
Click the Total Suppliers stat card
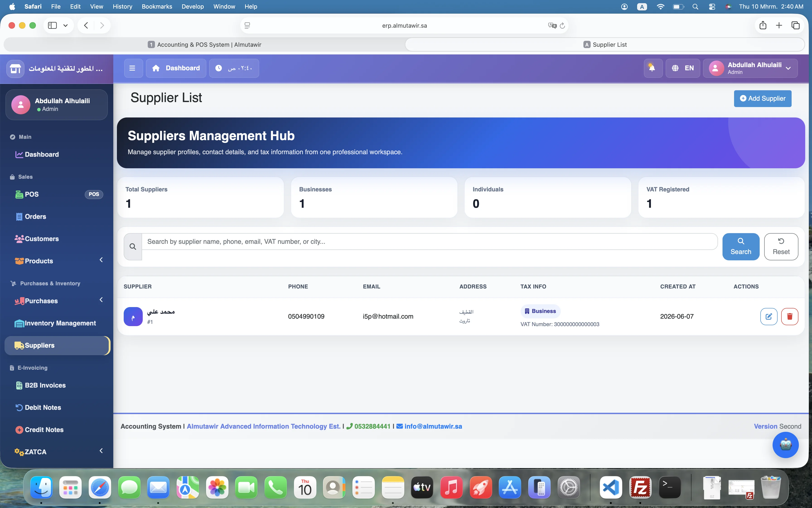tap(201, 198)
